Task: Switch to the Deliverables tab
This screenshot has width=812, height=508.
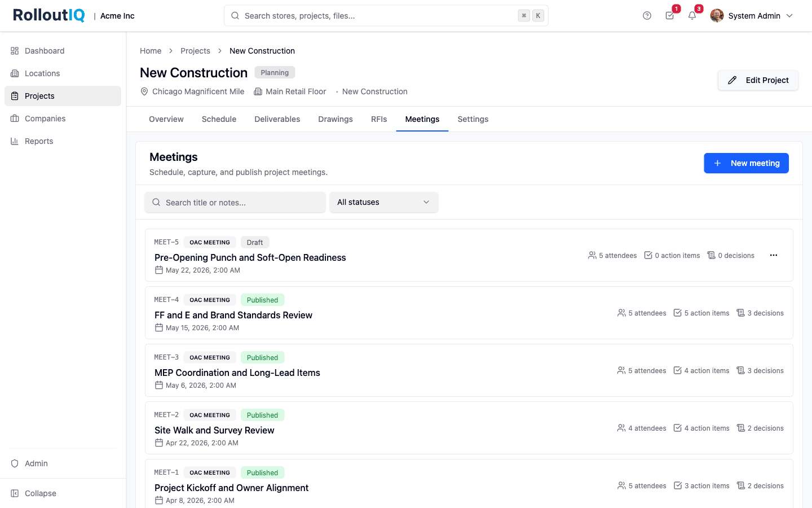Action: (277, 119)
